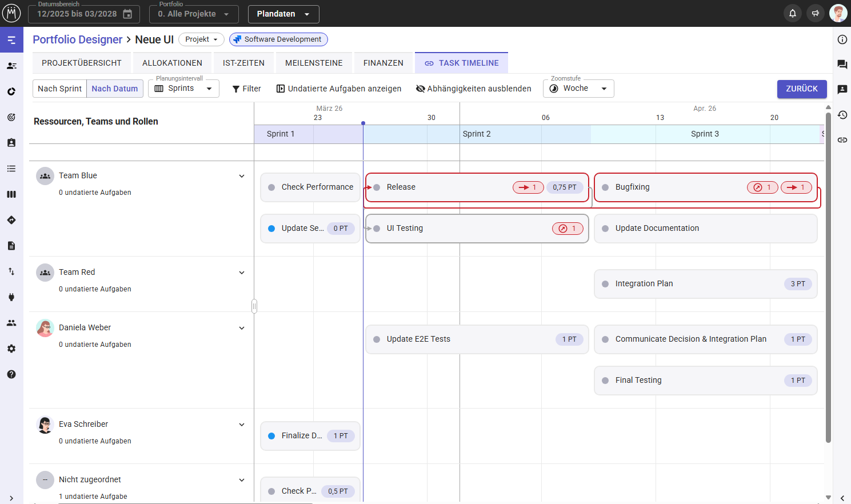Click the help question mark icon

pyautogui.click(x=11, y=374)
